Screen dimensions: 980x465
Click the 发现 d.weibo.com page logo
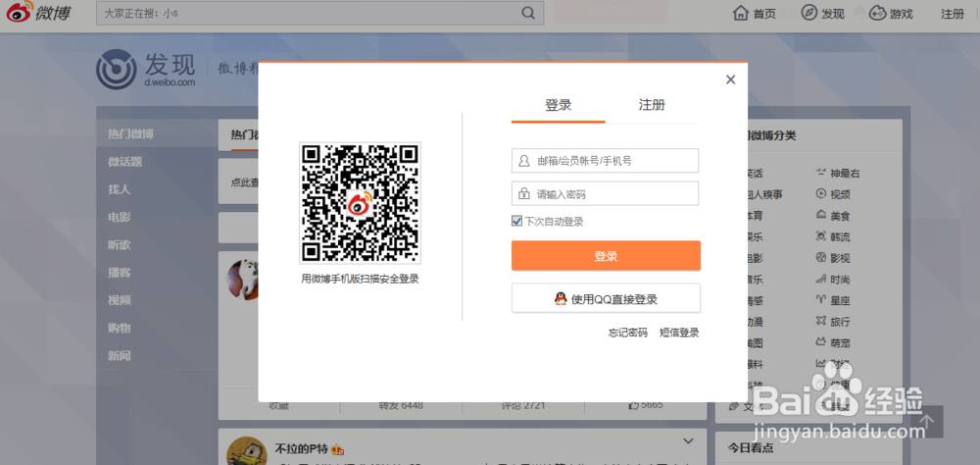point(146,70)
